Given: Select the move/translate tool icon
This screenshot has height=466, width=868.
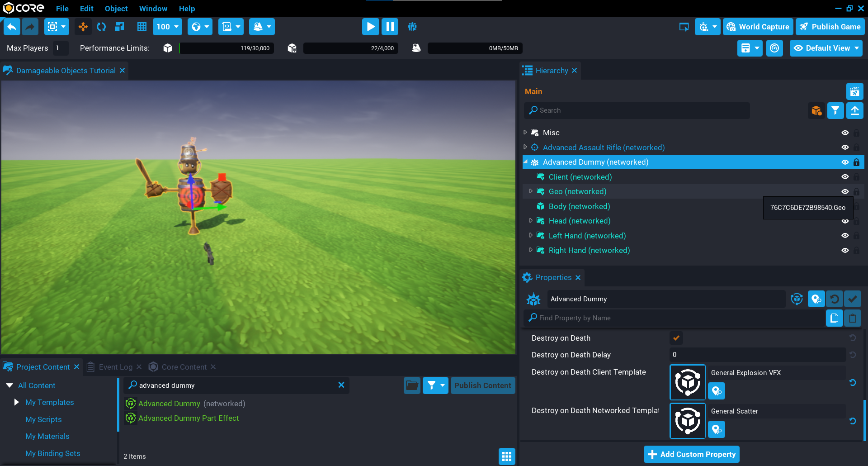Looking at the screenshot, I should [x=83, y=27].
